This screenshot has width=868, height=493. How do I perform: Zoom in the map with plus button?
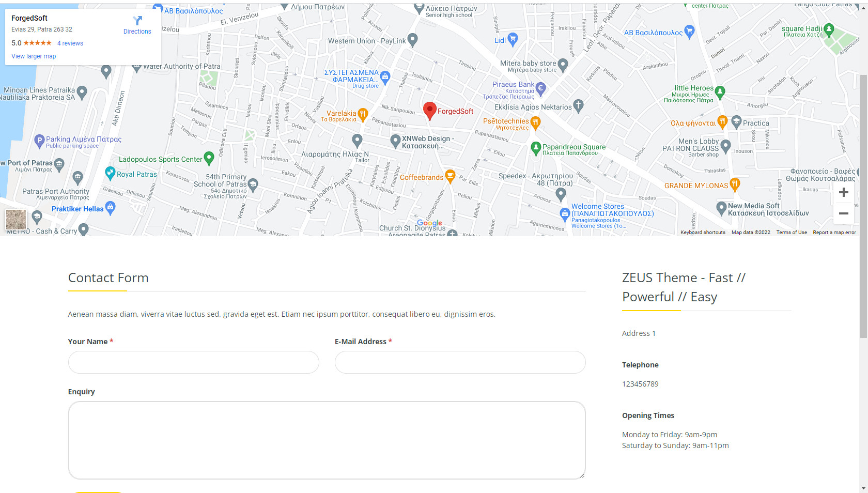coord(844,192)
